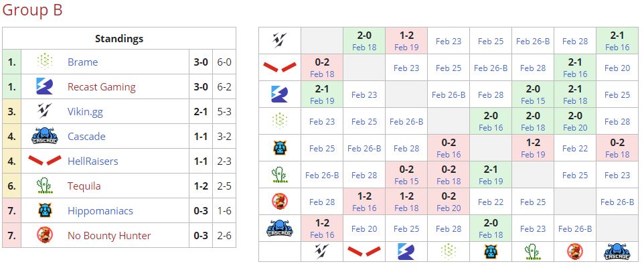Click the Cascade logo in the crosstable bottom row
The height and width of the screenshot is (270, 644).
617,252
